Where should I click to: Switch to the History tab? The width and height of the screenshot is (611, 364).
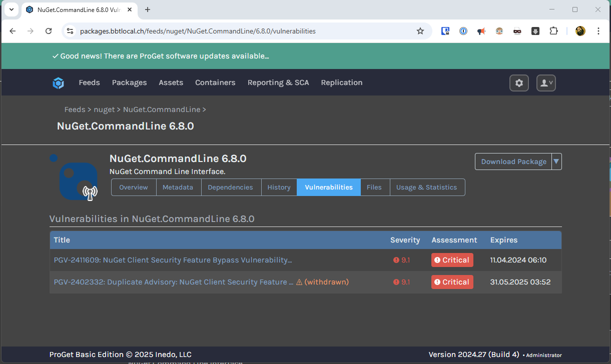click(x=279, y=187)
